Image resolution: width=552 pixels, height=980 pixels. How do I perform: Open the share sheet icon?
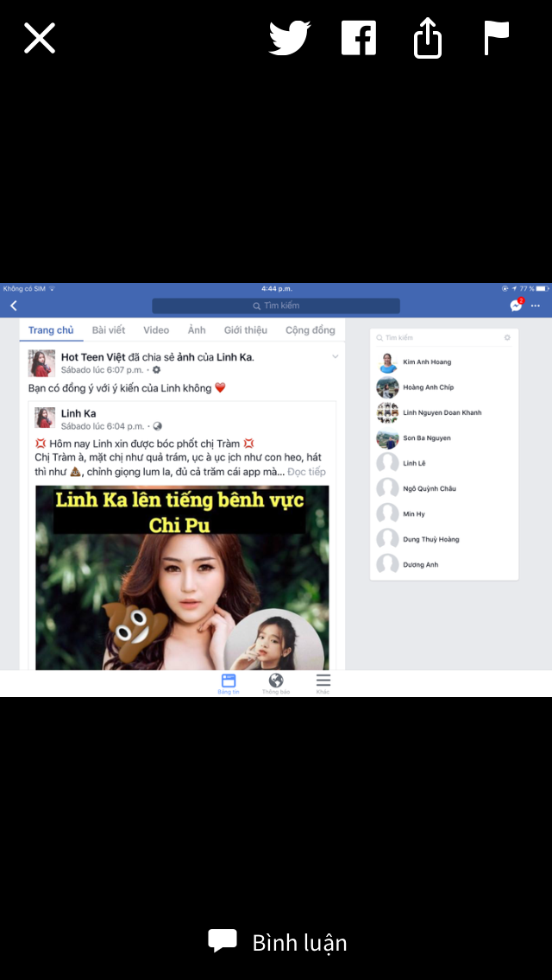click(428, 38)
